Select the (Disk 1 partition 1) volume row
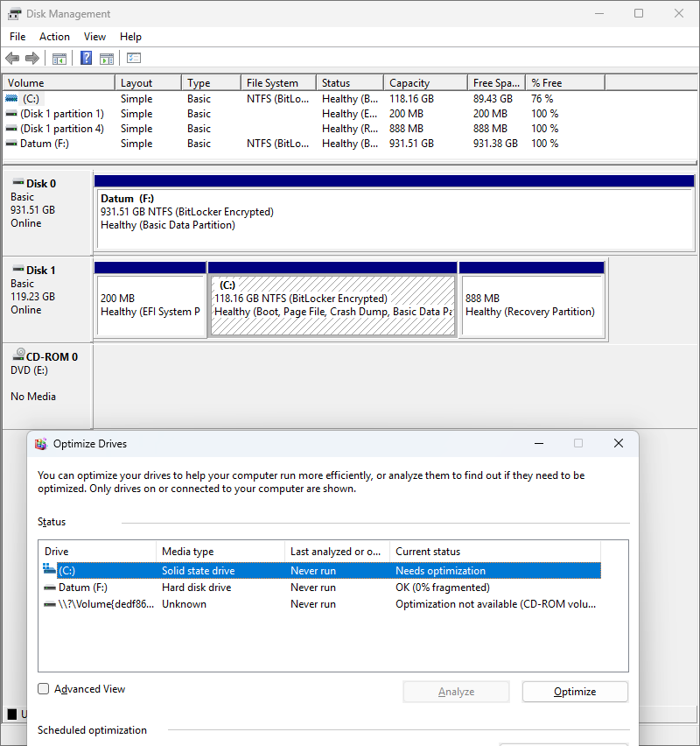This screenshot has height=746, width=700. (304, 114)
